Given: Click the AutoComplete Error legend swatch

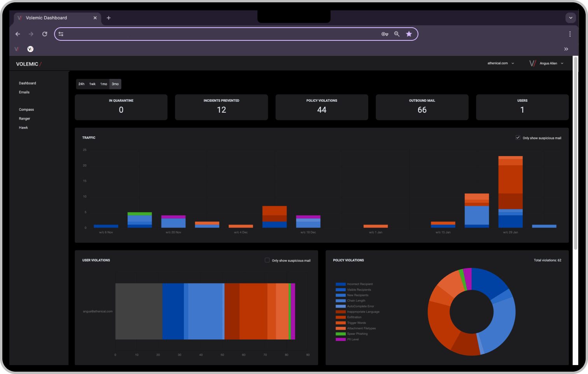Looking at the screenshot, I should pos(341,306).
